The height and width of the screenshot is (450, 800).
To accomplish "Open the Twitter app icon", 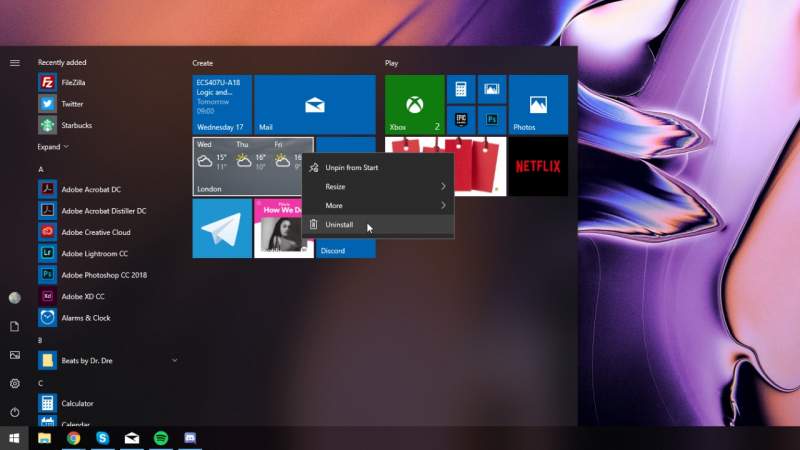I will click(x=47, y=104).
